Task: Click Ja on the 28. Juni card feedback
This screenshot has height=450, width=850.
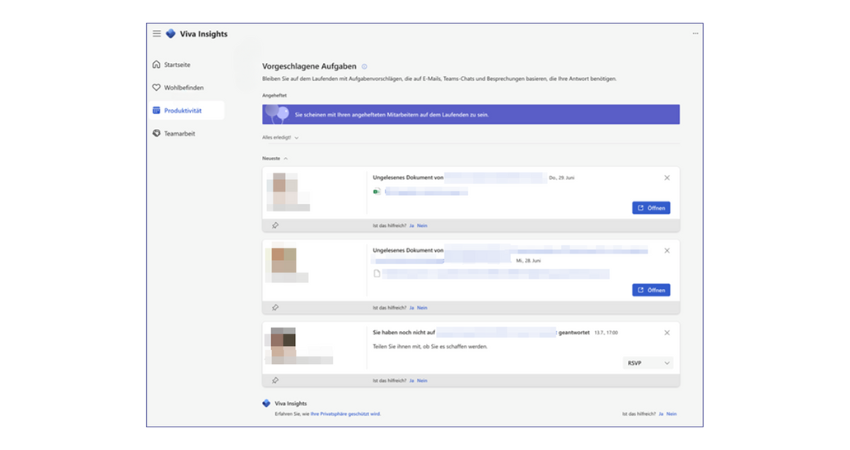Action: (x=411, y=308)
